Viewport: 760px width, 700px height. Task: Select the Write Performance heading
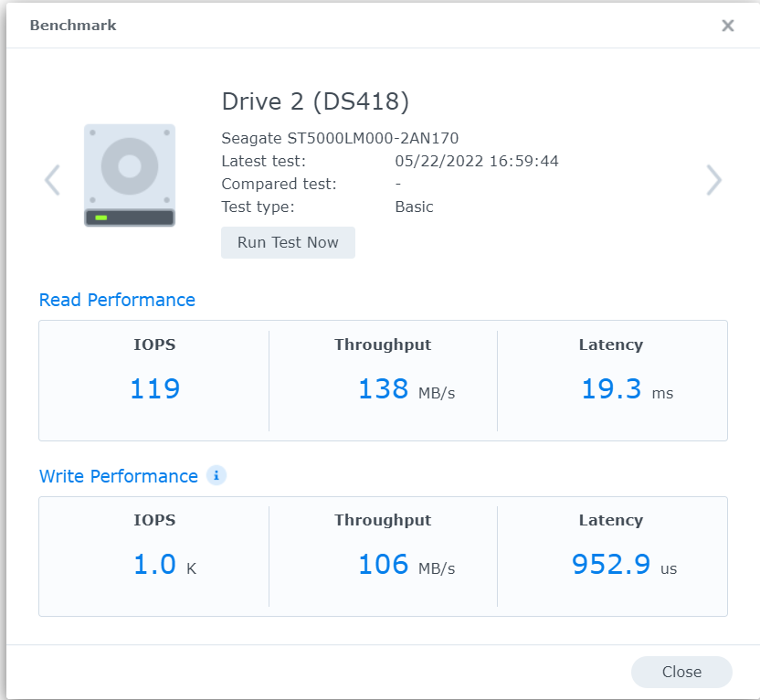click(118, 476)
